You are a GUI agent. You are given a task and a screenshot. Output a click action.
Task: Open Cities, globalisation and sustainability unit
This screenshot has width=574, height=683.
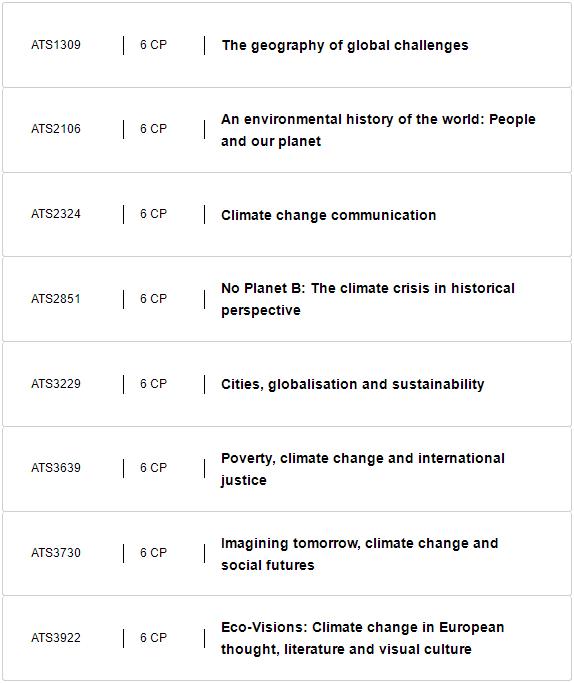pyautogui.click(x=352, y=384)
